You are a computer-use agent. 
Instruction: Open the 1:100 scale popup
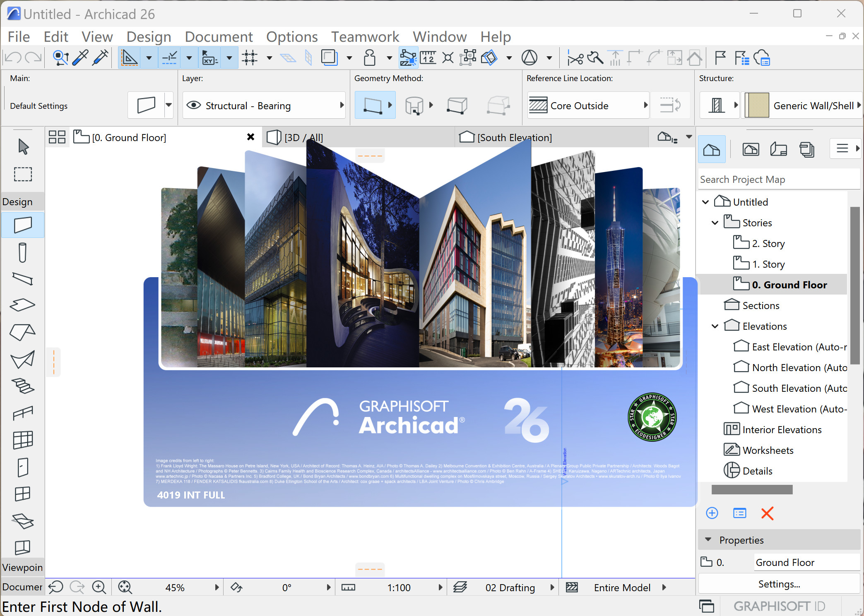click(x=440, y=587)
